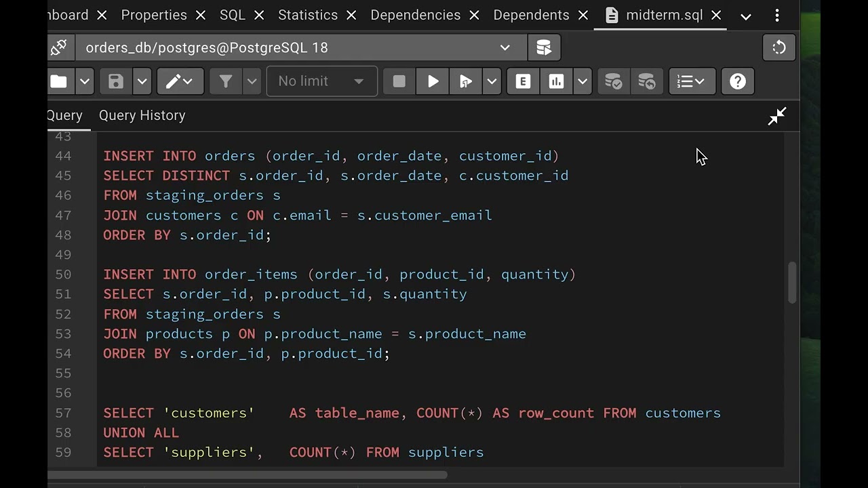Switch to the Dependencies tab

coord(416,15)
